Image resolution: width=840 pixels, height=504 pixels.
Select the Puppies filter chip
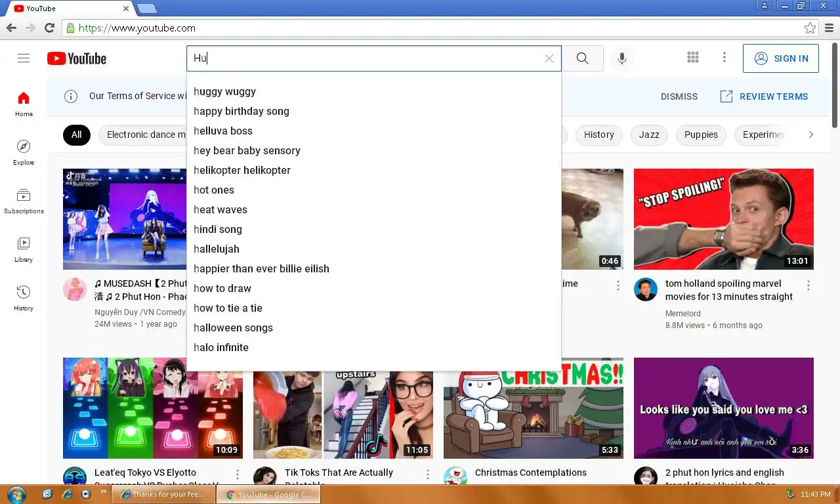click(x=701, y=135)
